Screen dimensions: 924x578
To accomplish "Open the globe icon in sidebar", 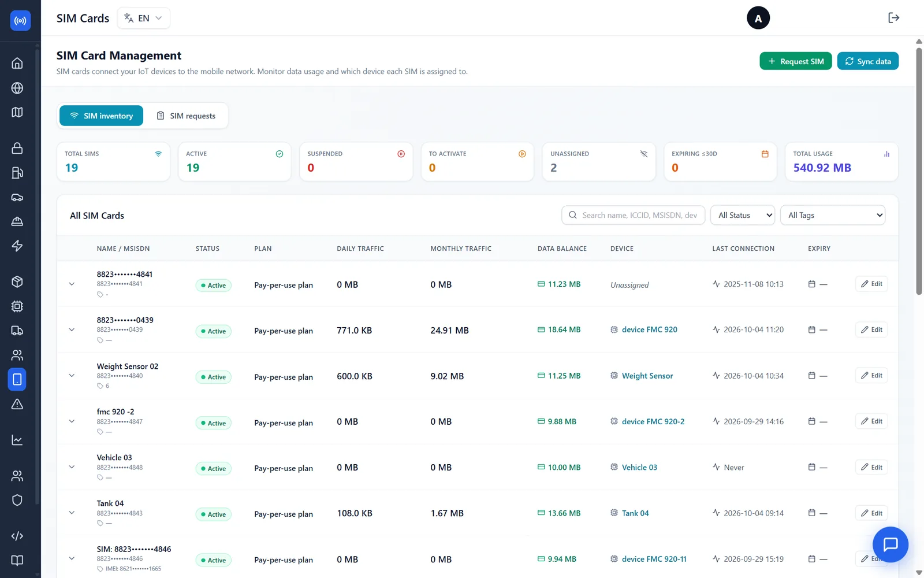I will pyautogui.click(x=17, y=88).
